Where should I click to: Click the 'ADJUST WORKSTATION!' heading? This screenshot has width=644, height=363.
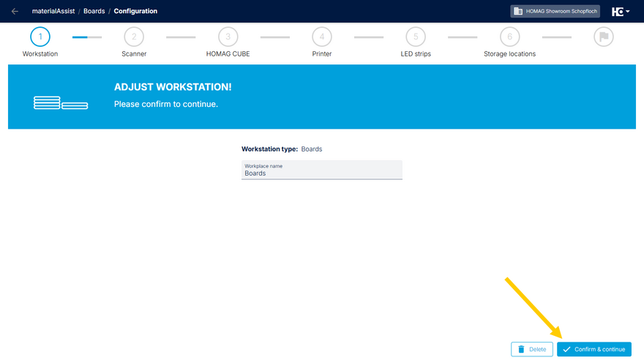tap(173, 87)
